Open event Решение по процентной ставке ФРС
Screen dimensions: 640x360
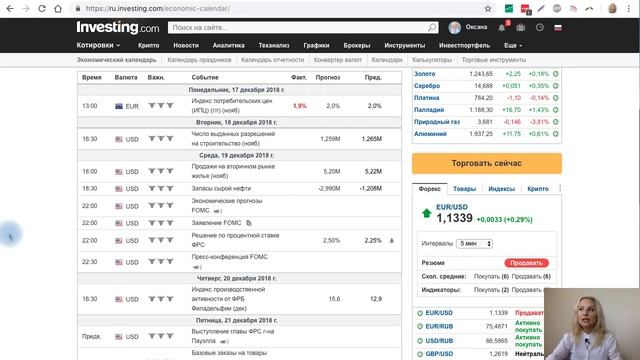coord(236,240)
